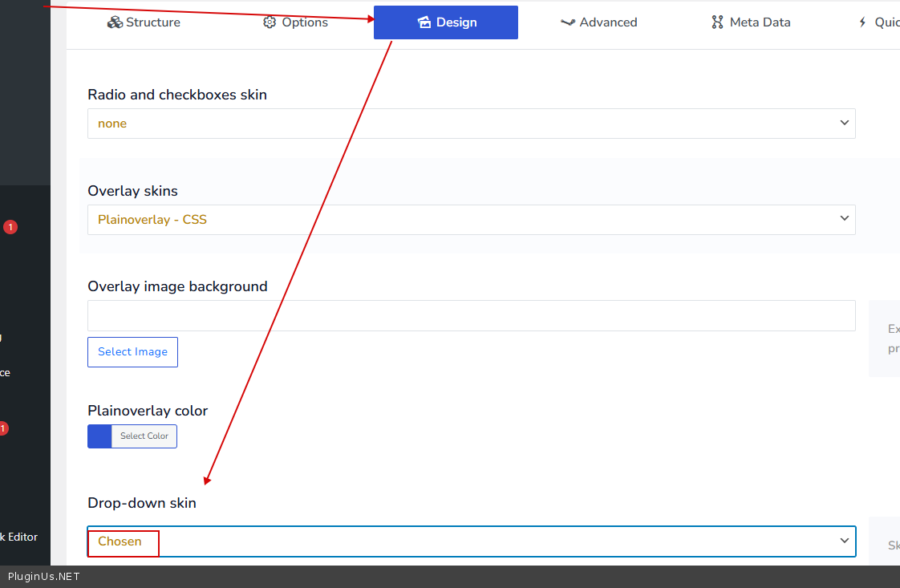Click the Design tab's icon
The height and width of the screenshot is (588, 900).
(424, 22)
